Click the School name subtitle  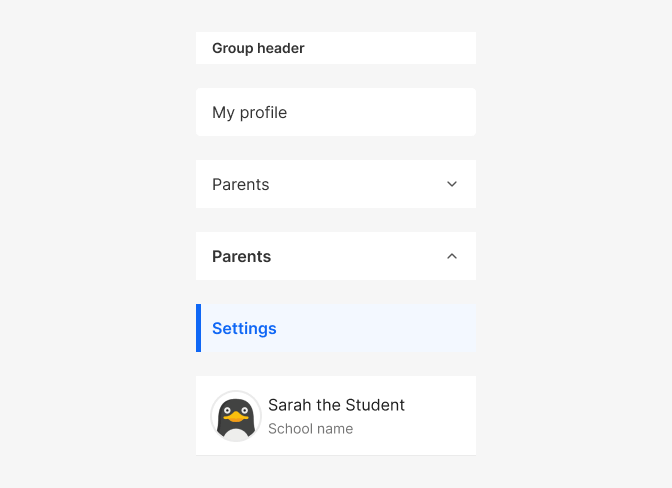pos(311,429)
